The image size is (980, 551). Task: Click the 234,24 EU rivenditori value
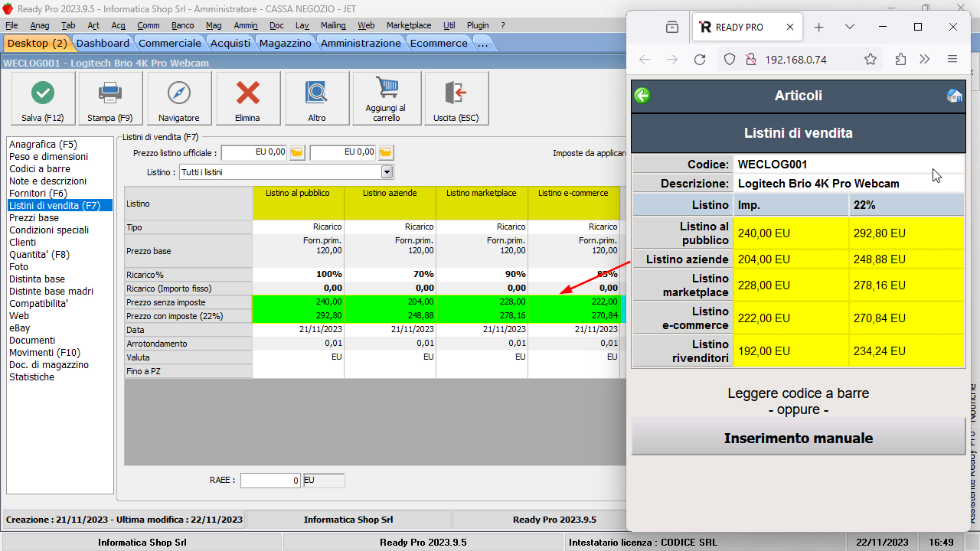906,351
